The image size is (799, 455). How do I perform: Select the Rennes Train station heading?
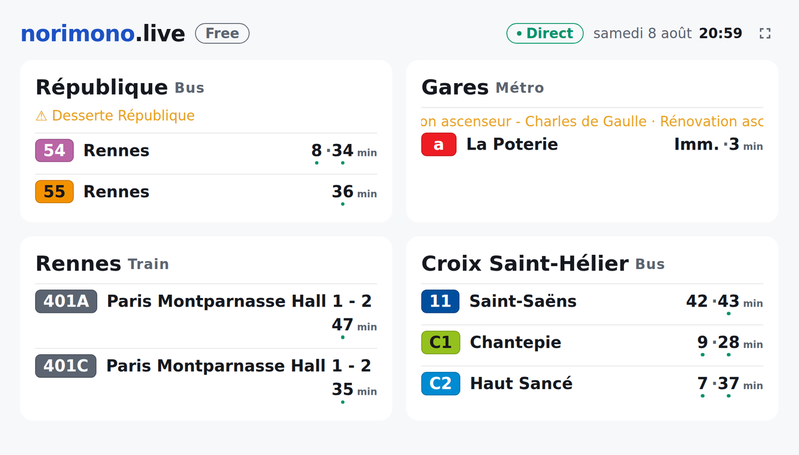tap(102, 263)
